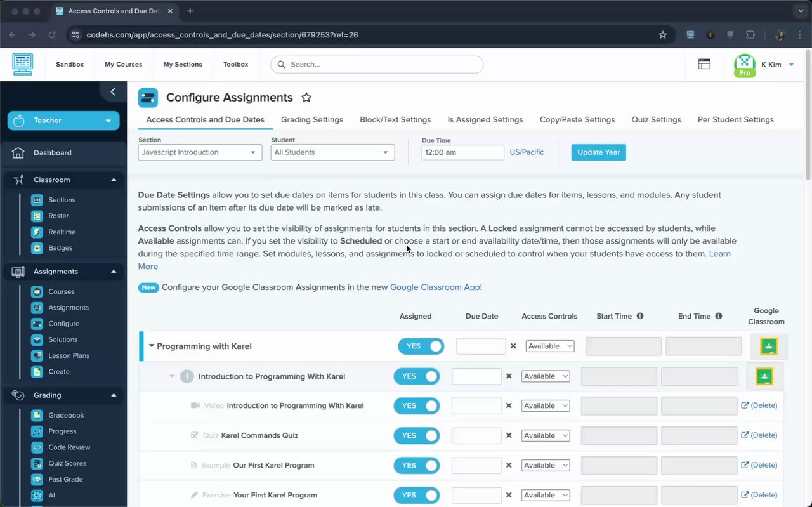The image size is (812, 507).
Task: Click Google Classroom icon for Programming with Karel
Action: [x=768, y=346]
